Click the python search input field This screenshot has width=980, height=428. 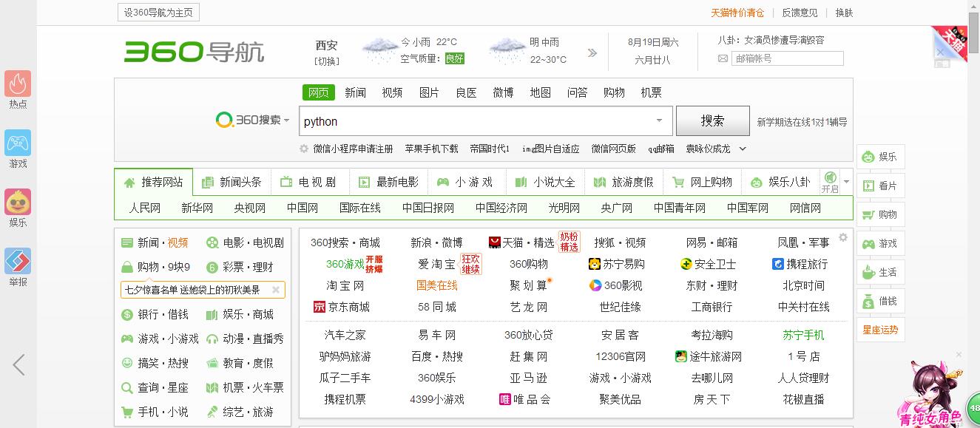[x=486, y=121]
